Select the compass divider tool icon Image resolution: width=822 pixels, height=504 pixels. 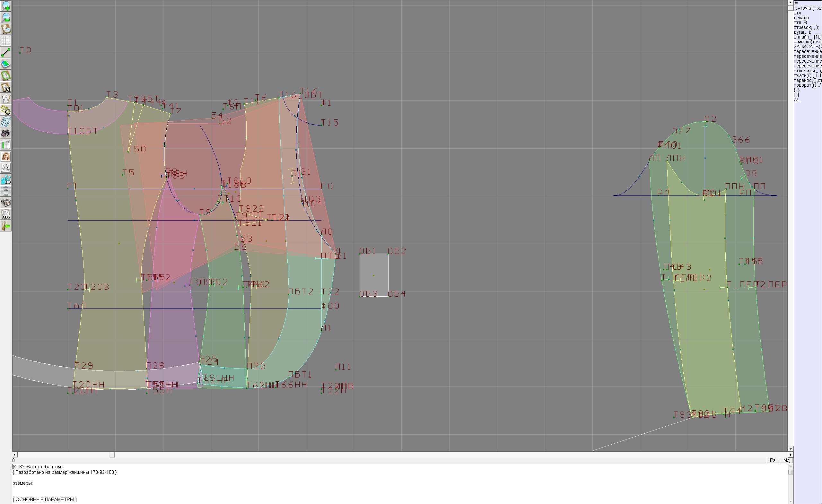click(x=6, y=99)
